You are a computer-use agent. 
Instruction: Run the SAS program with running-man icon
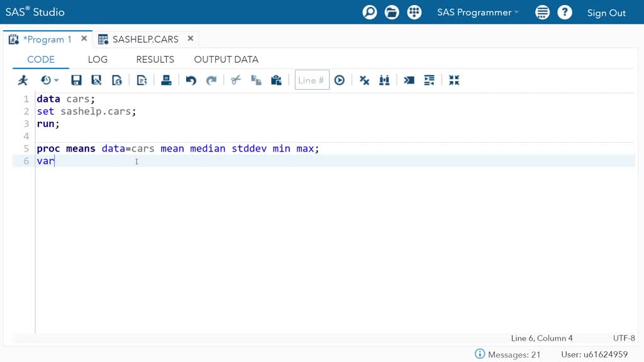point(23,80)
